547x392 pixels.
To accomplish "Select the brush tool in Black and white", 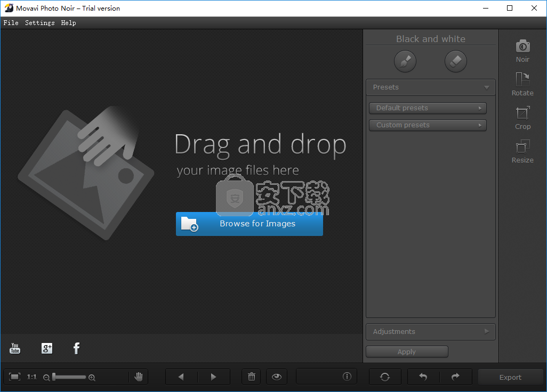I will [x=405, y=61].
